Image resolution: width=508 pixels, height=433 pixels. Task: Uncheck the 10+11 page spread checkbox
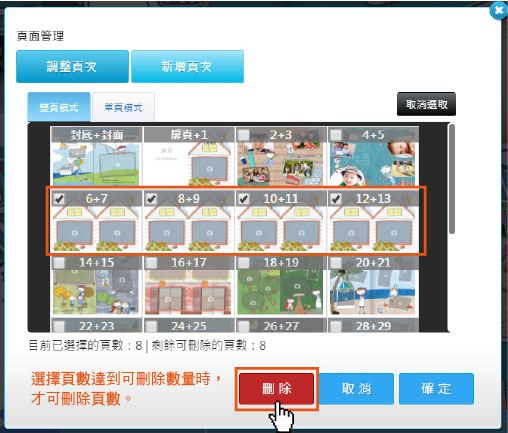pyautogui.click(x=244, y=199)
